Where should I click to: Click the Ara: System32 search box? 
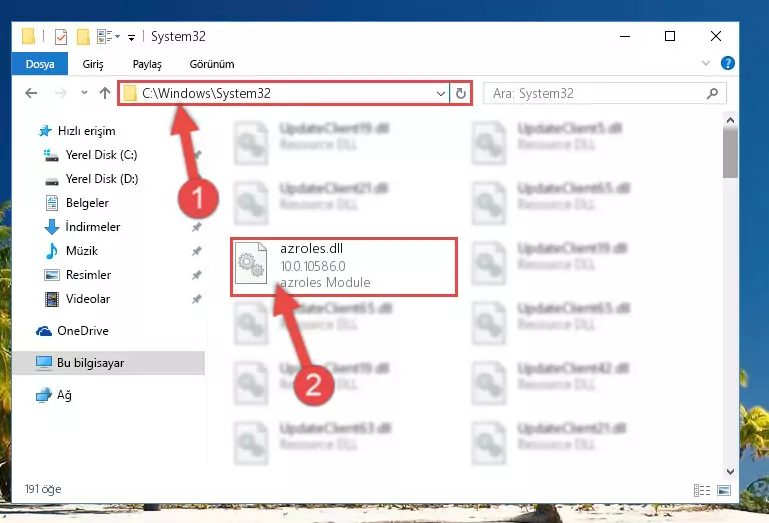click(x=605, y=93)
